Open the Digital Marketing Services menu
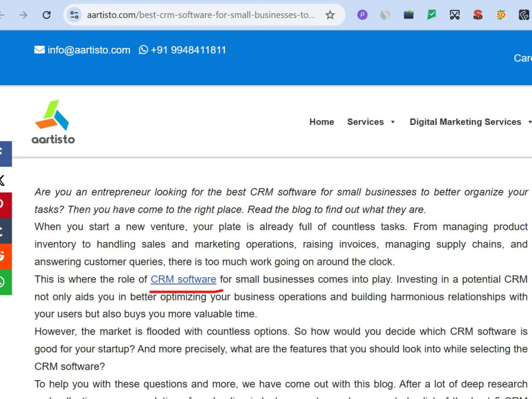532x399 pixels. point(465,122)
